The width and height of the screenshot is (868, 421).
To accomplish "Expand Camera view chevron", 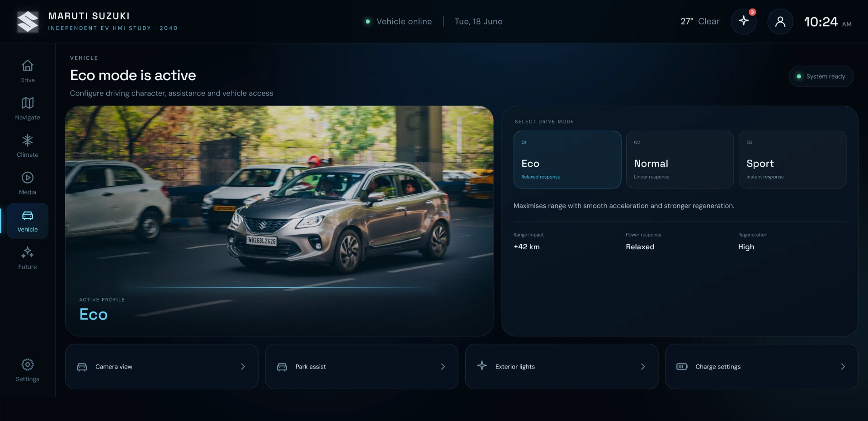I will click(x=243, y=367).
